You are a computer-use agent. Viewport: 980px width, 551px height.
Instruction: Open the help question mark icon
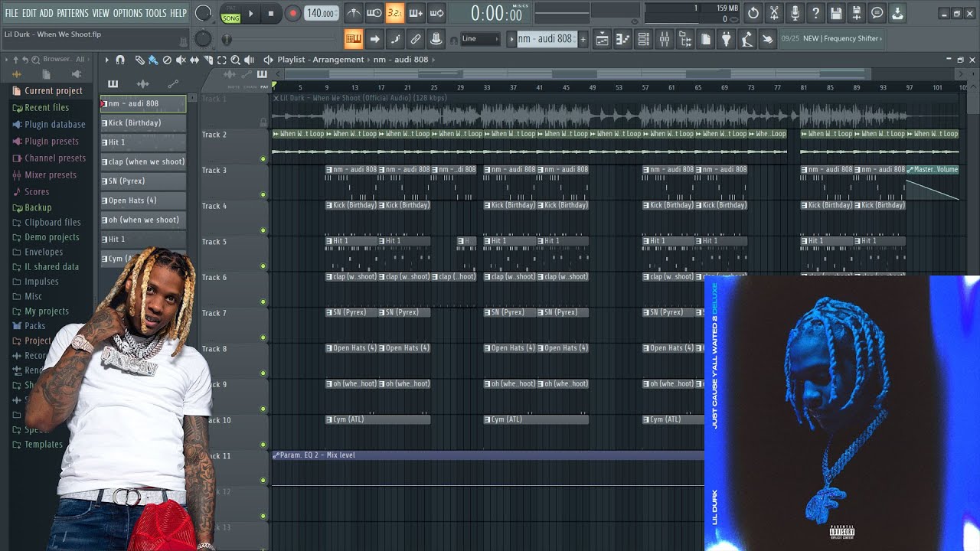(x=815, y=13)
